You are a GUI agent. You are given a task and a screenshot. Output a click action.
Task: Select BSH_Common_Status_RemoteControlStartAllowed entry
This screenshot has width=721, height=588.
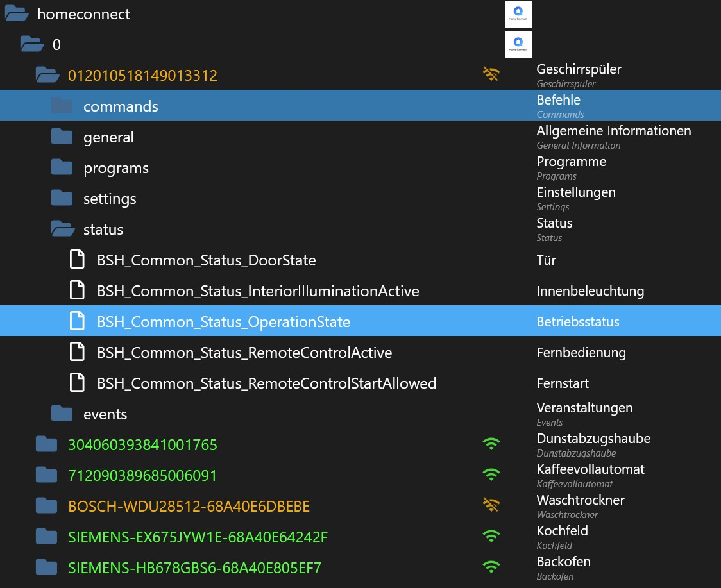click(x=266, y=383)
